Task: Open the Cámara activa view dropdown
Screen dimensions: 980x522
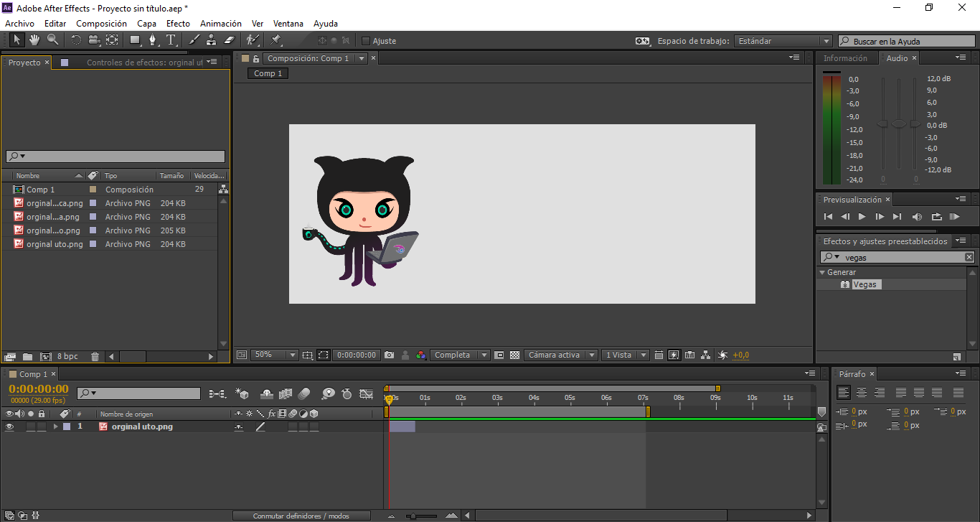Action: [x=561, y=355]
